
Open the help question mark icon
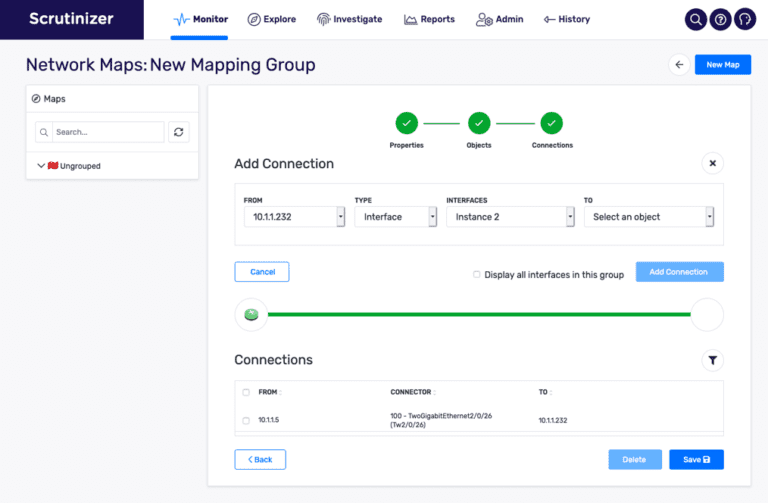[x=720, y=20]
